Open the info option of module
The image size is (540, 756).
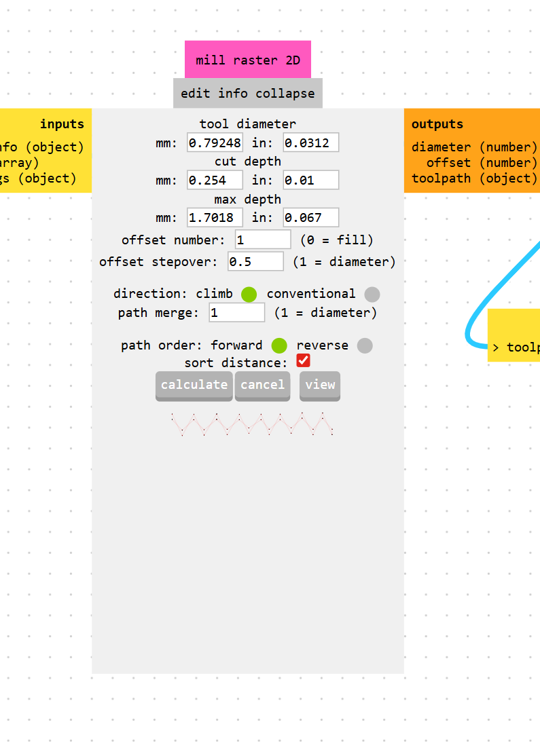[x=232, y=94]
